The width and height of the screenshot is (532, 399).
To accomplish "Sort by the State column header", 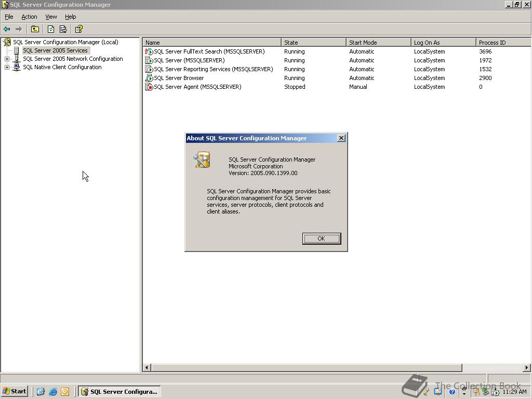I will pyautogui.click(x=314, y=43).
